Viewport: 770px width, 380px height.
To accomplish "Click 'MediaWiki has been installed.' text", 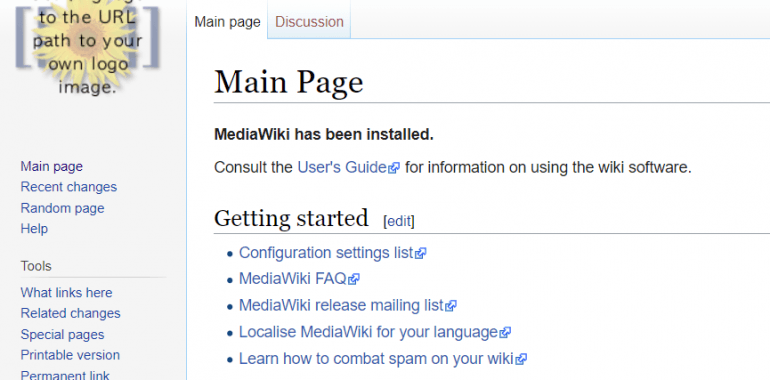I will [x=324, y=135].
